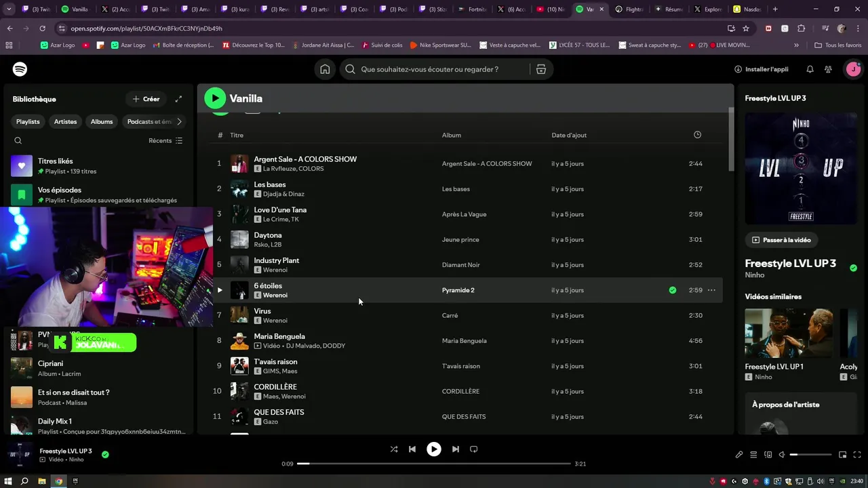Image resolution: width=868 pixels, height=488 pixels.
Task: Open Windows Start menu
Action: pyautogui.click(x=8, y=481)
